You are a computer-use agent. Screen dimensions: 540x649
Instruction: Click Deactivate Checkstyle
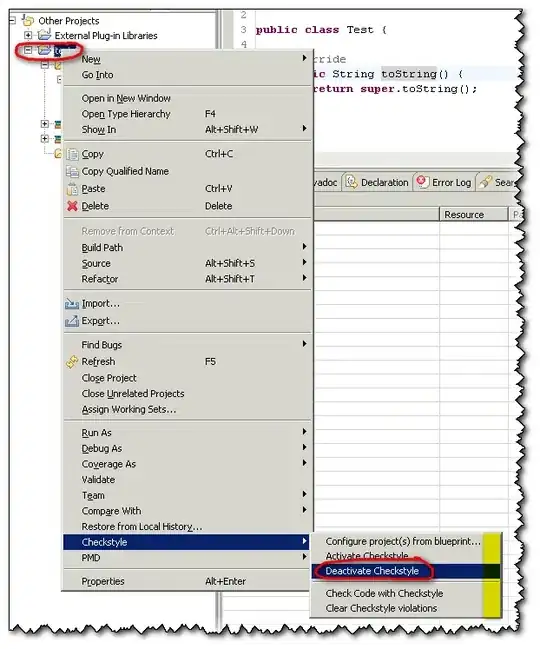406,571
